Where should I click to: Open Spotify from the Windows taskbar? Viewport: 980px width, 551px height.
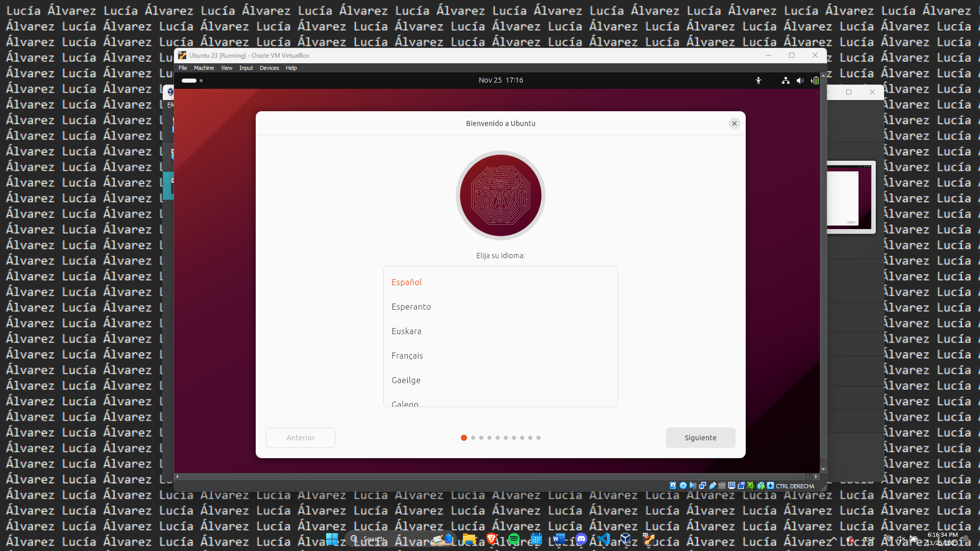[x=513, y=539]
